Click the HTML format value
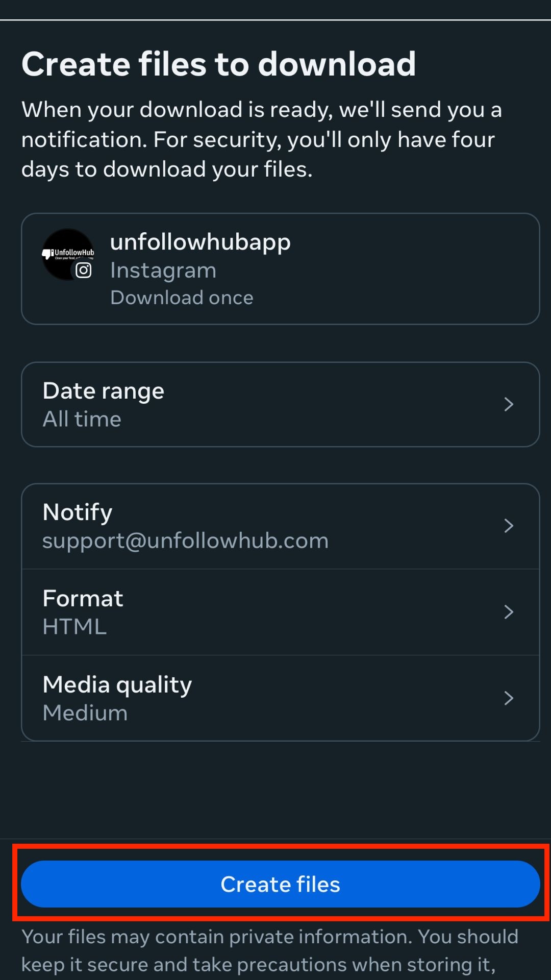The height and width of the screenshot is (980, 551). 74,627
